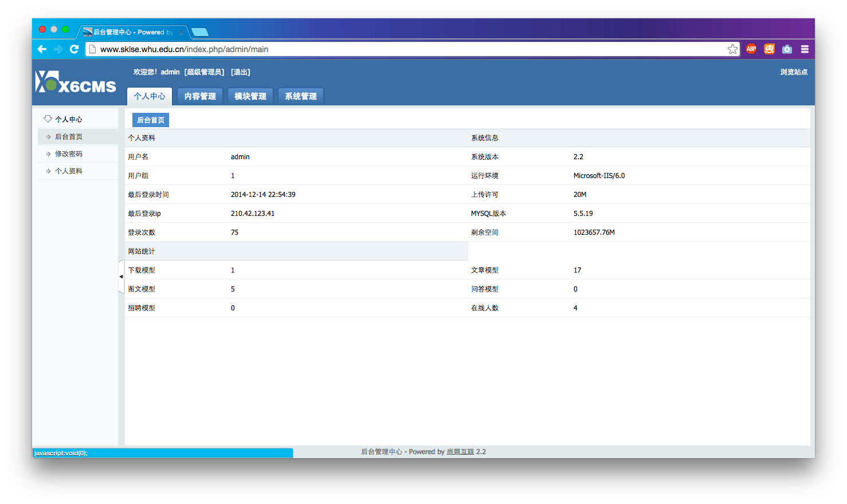Click the login IP 210.42.123.41
847x504 pixels.
(x=253, y=214)
